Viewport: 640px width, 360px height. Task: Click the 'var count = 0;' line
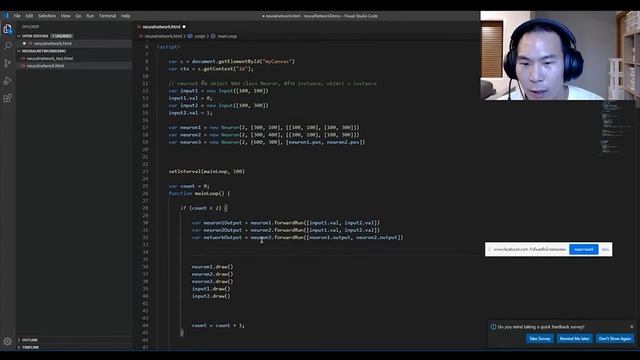(x=189, y=186)
